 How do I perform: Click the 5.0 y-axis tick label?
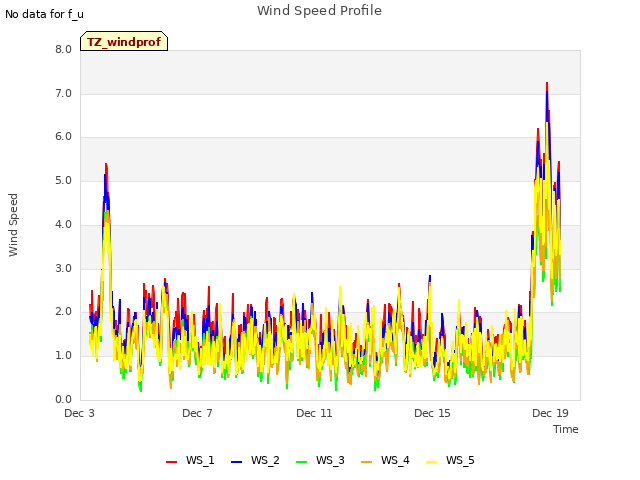tap(63, 181)
